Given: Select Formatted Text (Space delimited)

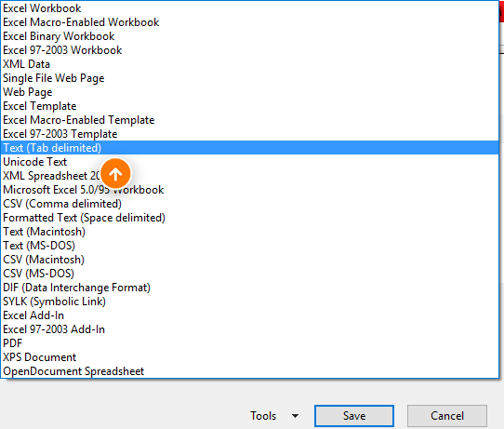Looking at the screenshot, I should point(249,218).
